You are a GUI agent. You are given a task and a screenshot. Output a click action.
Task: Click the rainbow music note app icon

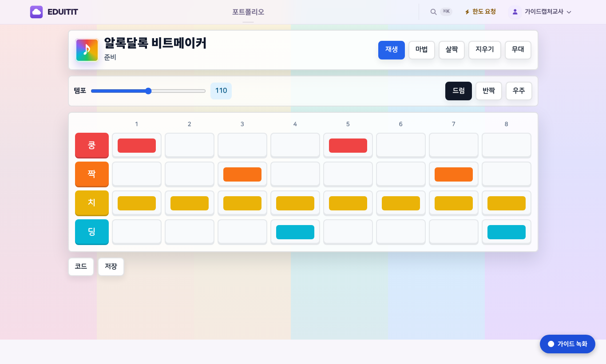coord(87,50)
